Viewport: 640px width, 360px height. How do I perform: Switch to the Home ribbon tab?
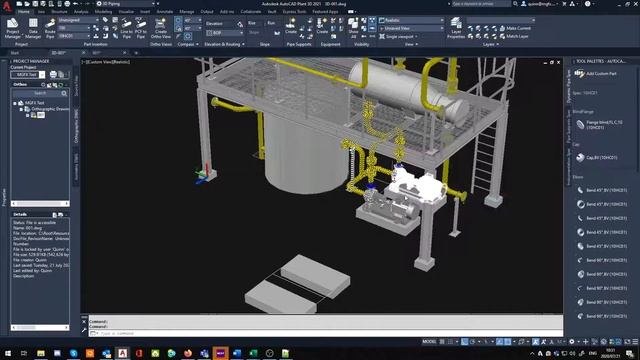tap(24, 11)
